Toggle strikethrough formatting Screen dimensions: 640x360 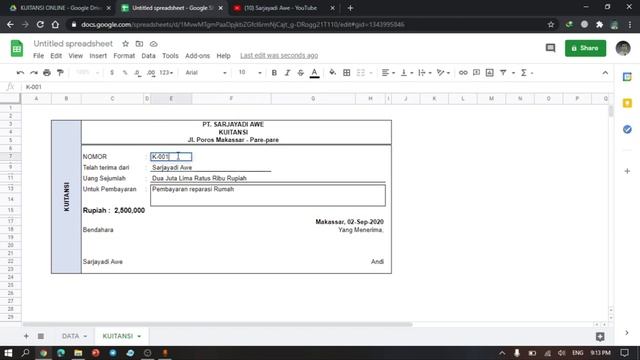coord(301,73)
